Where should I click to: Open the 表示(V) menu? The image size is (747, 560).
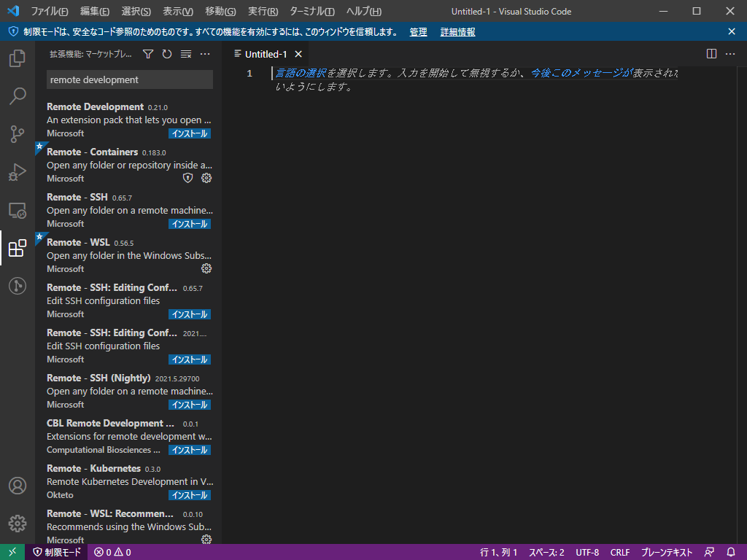pos(178,11)
